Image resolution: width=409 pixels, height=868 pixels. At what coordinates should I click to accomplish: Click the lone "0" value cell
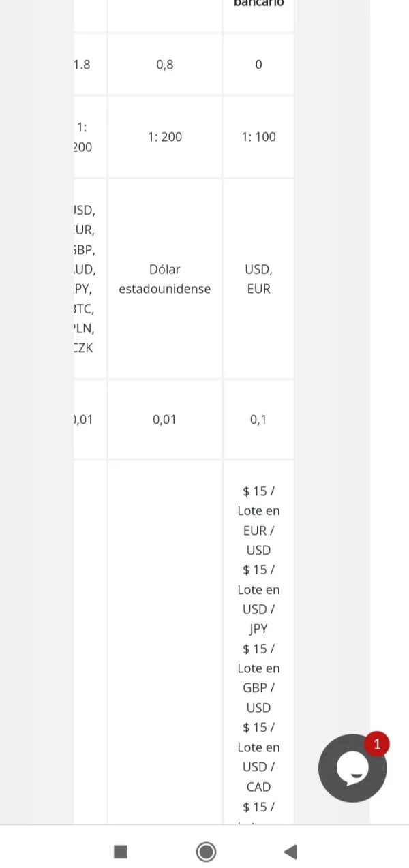pos(258,65)
